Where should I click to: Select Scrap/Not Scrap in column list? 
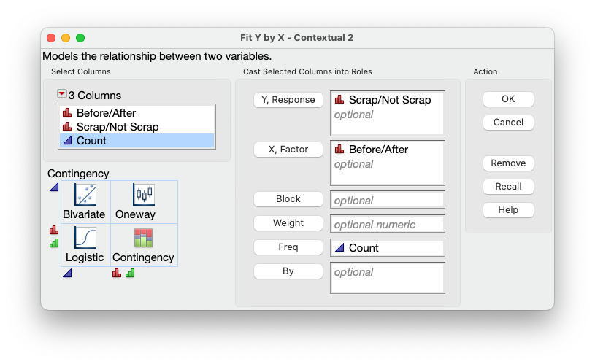(x=117, y=127)
